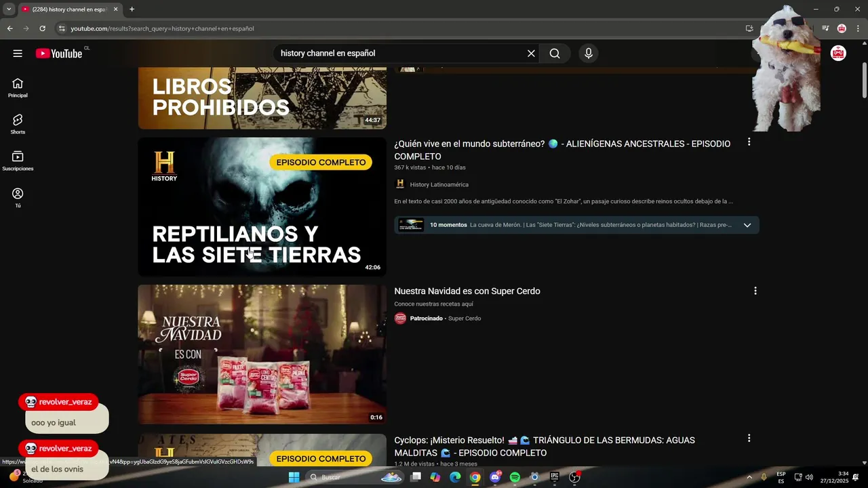This screenshot has width=868, height=488.
Task: Open Shorts from the sidebar
Action: point(18,124)
